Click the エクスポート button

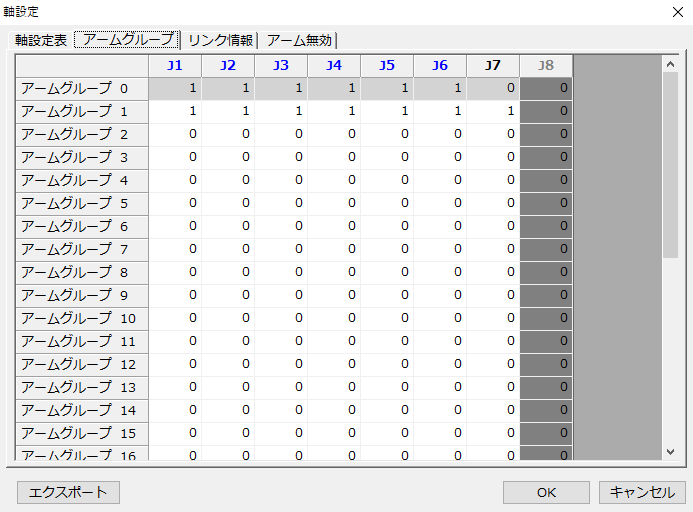[69, 492]
